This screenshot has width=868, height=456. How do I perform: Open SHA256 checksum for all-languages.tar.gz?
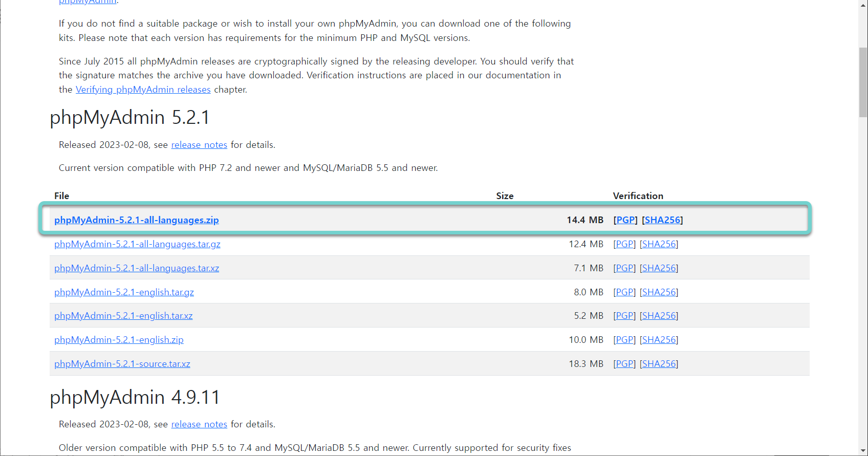point(659,244)
